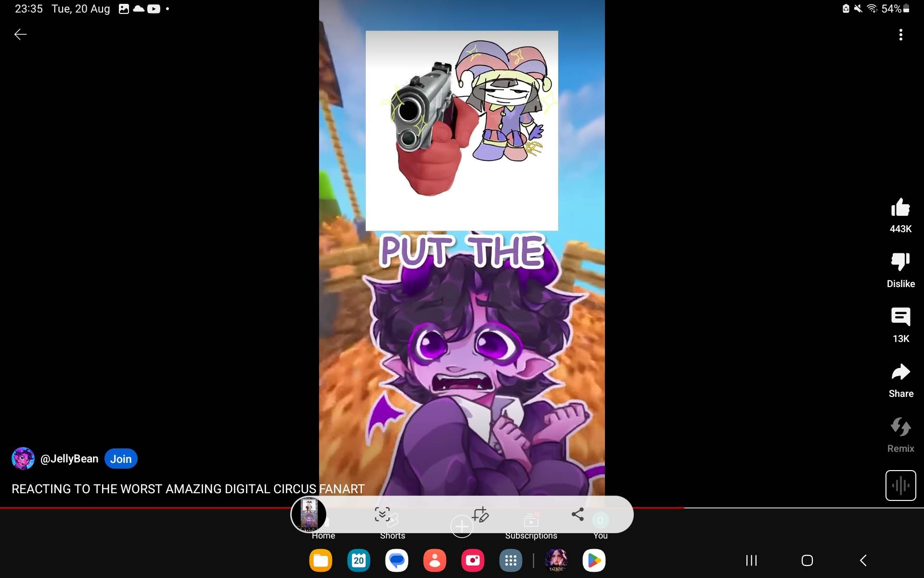Image resolution: width=924 pixels, height=578 pixels.
Task: Open the screenshot preview thumbnail
Action: (x=309, y=514)
